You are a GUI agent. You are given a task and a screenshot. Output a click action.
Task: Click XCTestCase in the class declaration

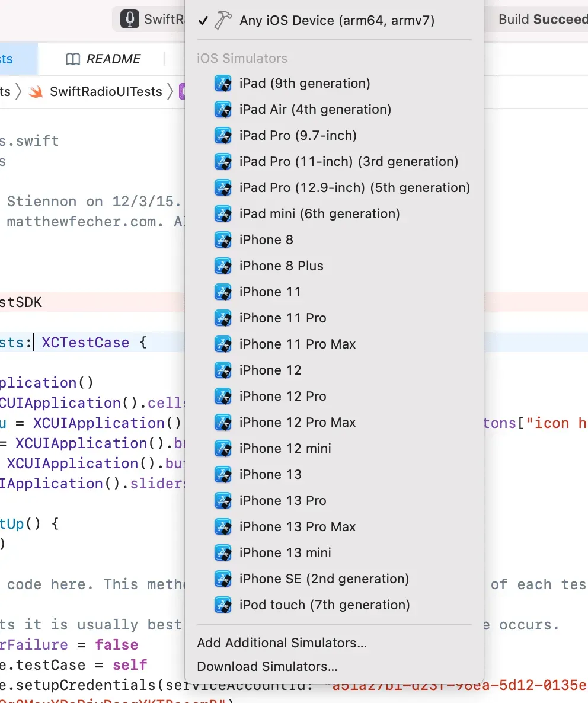coord(85,343)
